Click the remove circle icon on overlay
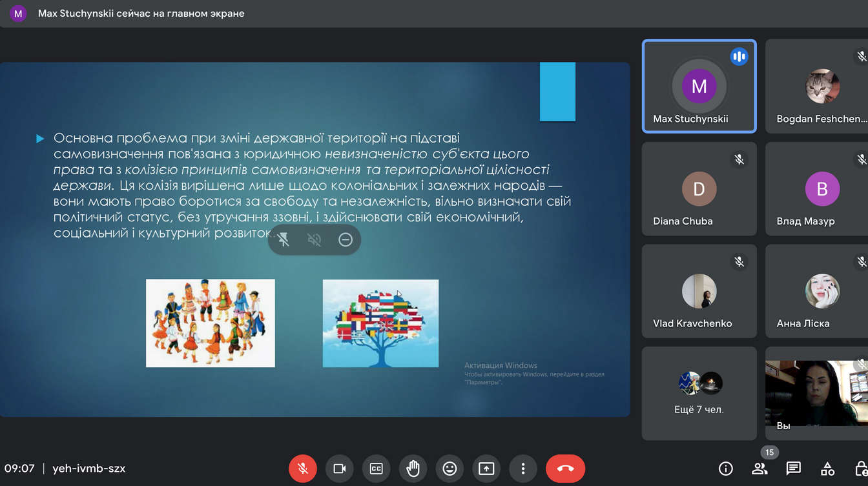The image size is (868, 486). (346, 240)
